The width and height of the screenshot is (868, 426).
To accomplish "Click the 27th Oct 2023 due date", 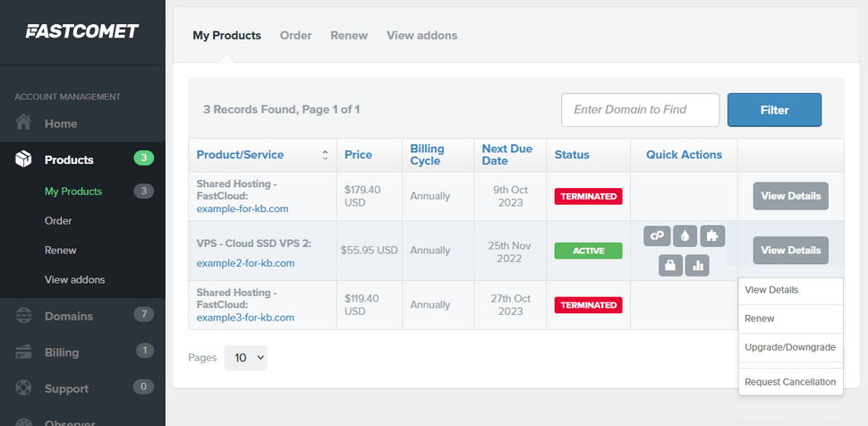I will click(510, 304).
